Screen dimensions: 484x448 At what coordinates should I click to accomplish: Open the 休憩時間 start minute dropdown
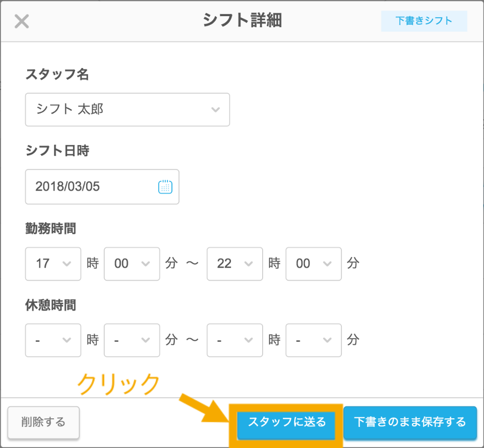tap(132, 340)
